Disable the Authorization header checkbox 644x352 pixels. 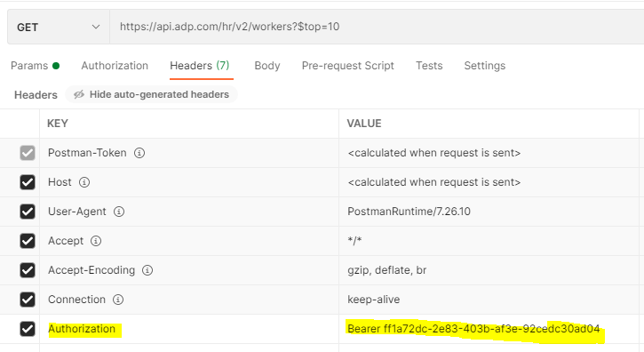[x=28, y=329]
